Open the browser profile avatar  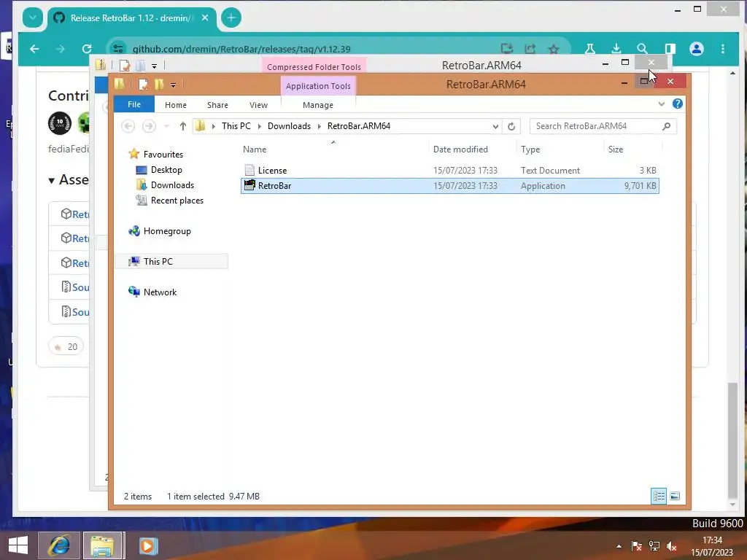pyautogui.click(x=697, y=49)
